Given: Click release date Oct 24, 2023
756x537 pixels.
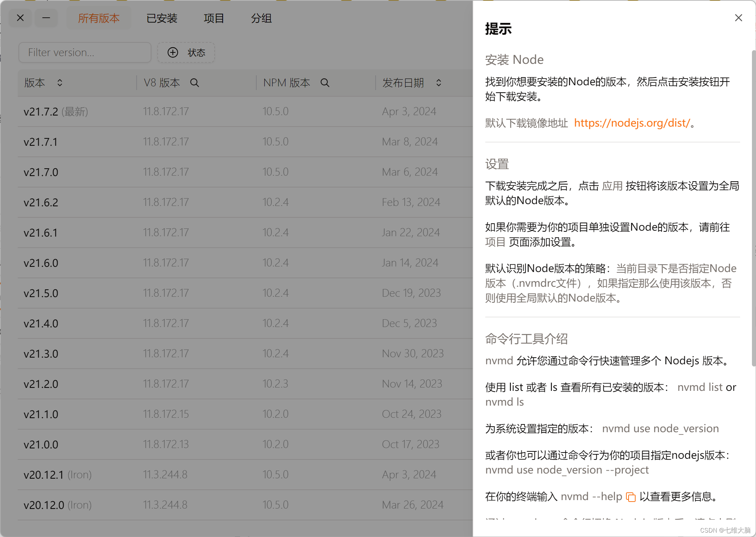Looking at the screenshot, I should click(412, 414).
